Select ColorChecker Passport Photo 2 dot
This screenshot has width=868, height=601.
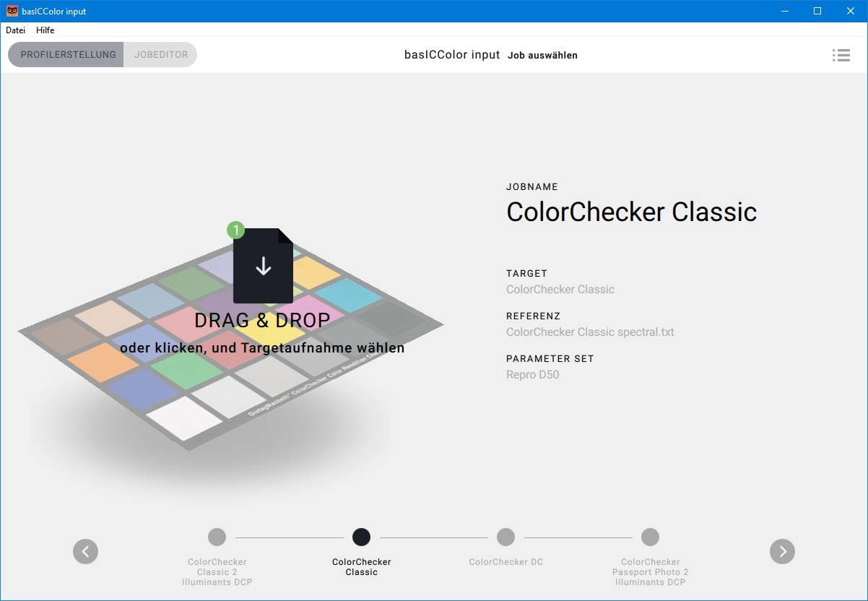pos(650,537)
